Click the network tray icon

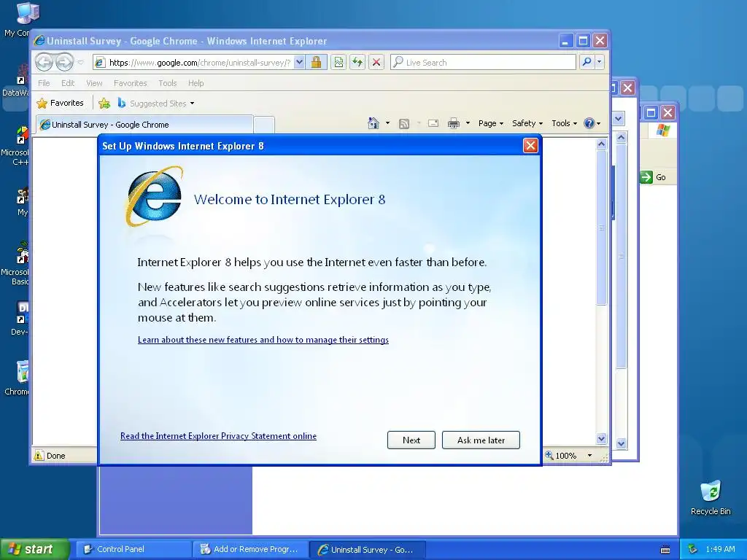pos(693,549)
